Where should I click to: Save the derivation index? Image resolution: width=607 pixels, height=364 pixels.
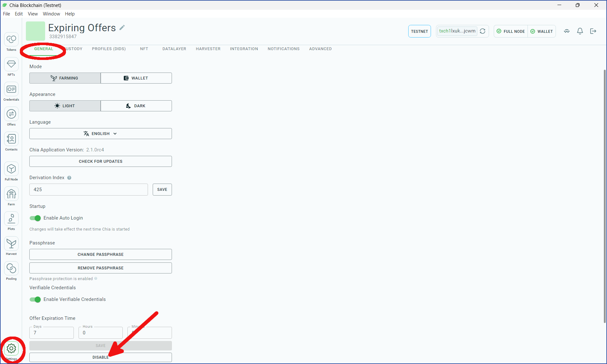(162, 190)
